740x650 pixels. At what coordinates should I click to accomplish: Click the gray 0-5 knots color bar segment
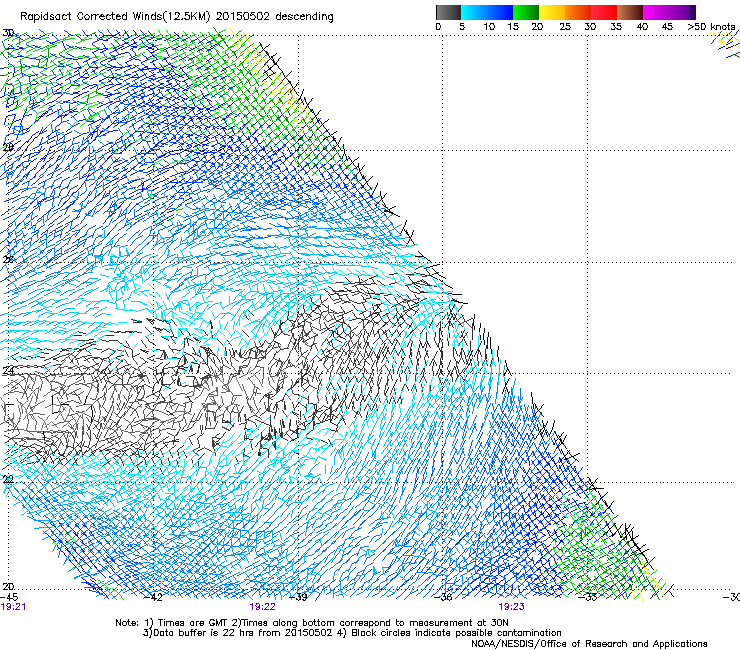click(x=448, y=12)
